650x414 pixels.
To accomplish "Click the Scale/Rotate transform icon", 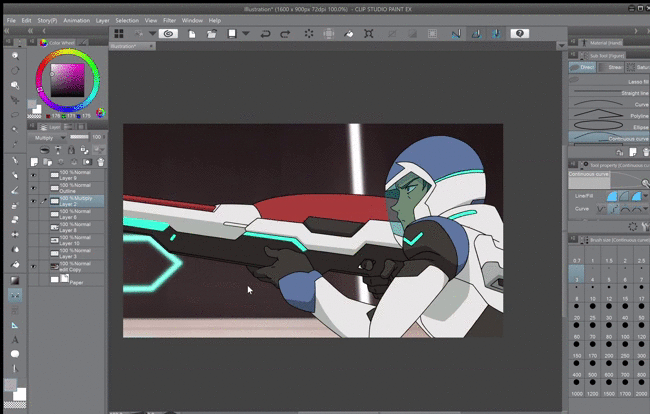I will tap(369, 34).
